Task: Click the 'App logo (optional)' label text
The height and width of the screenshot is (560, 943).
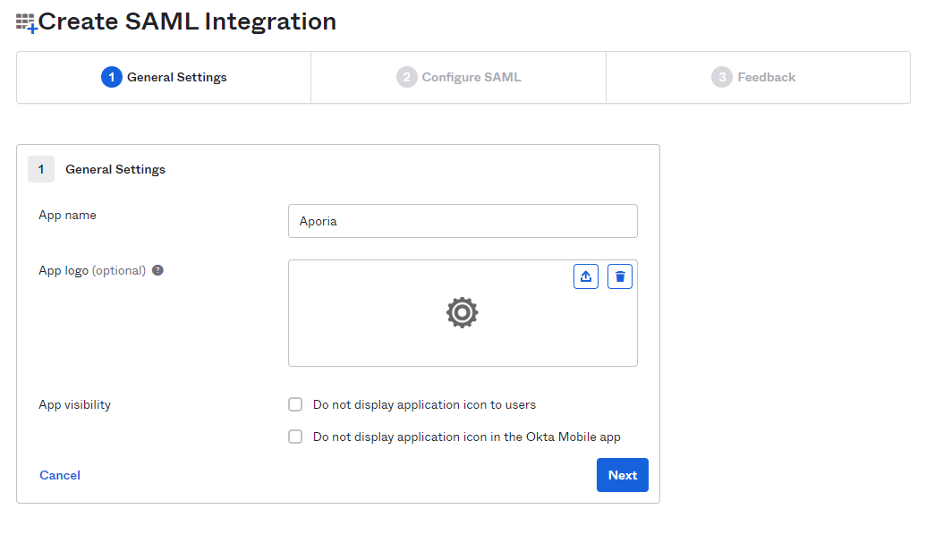Action: tap(91, 270)
